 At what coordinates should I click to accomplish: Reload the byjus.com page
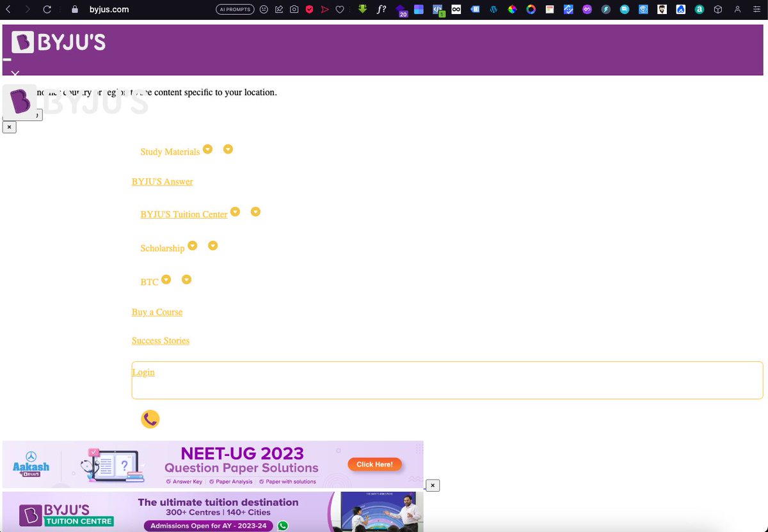(x=47, y=10)
